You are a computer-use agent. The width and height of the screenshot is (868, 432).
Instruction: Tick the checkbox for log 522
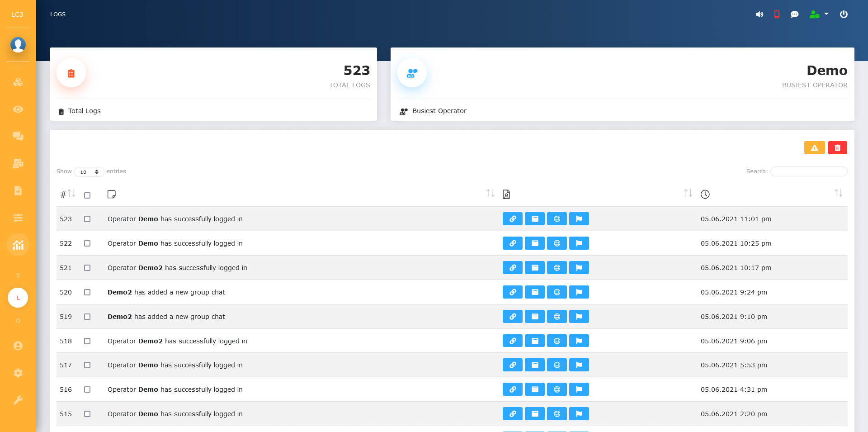(87, 243)
